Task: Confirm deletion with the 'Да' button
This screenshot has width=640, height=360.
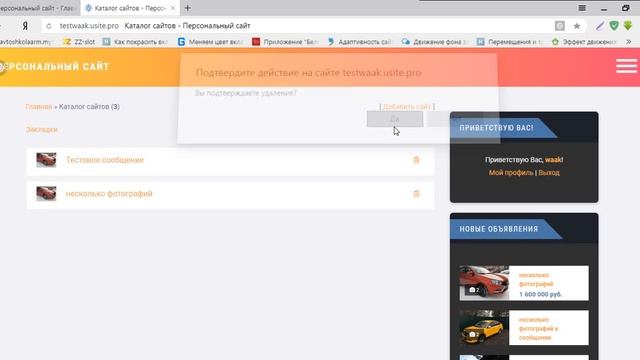Action: coord(395,119)
